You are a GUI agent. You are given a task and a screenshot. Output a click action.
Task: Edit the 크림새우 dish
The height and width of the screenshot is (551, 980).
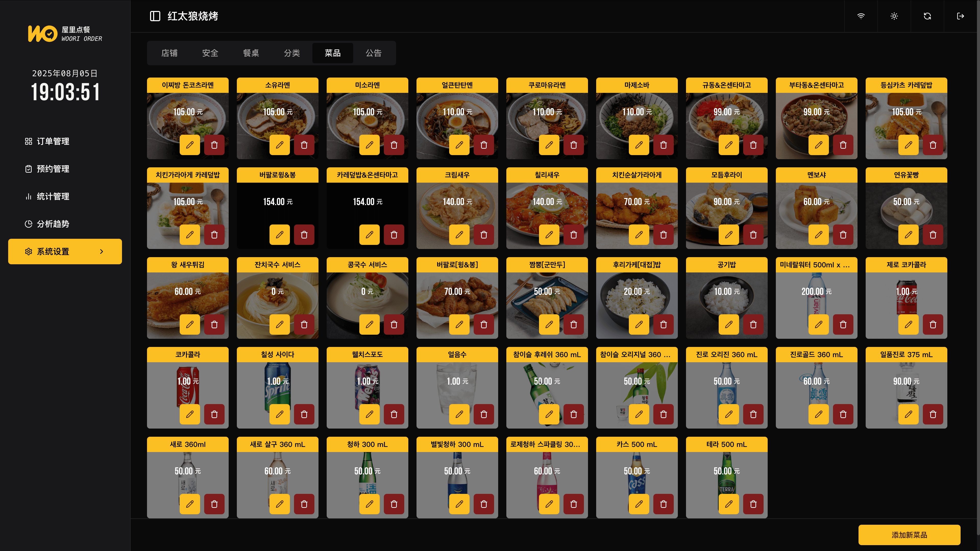tap(459, 235)
